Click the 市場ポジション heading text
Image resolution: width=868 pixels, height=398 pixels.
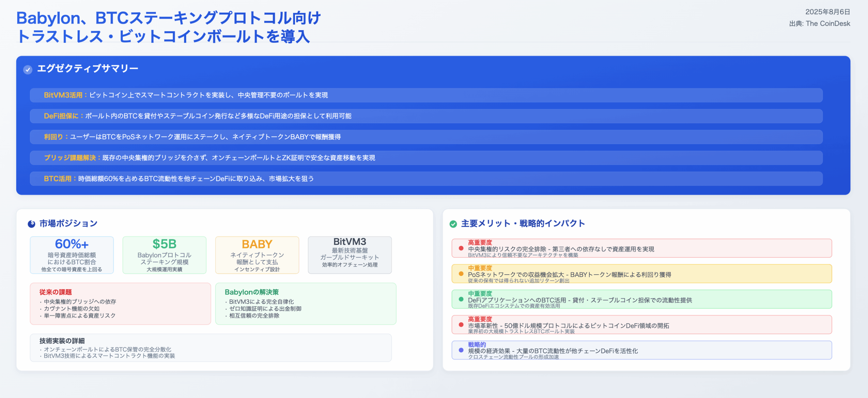[x=68, y=224]
